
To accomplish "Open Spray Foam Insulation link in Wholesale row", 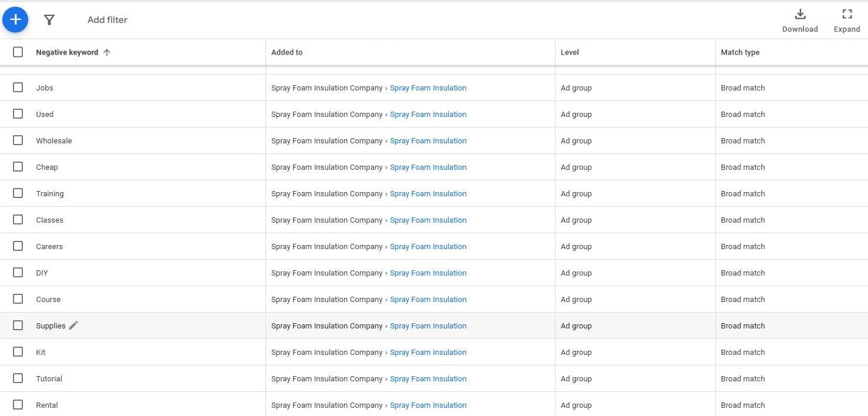I will pos(428,141).
